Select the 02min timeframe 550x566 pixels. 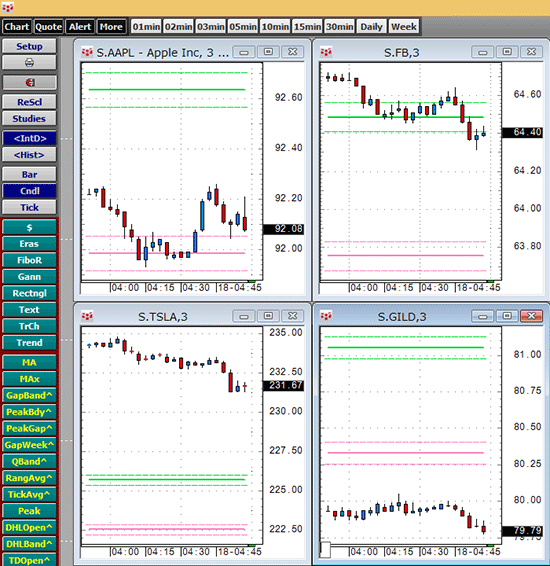pos(179,27)
